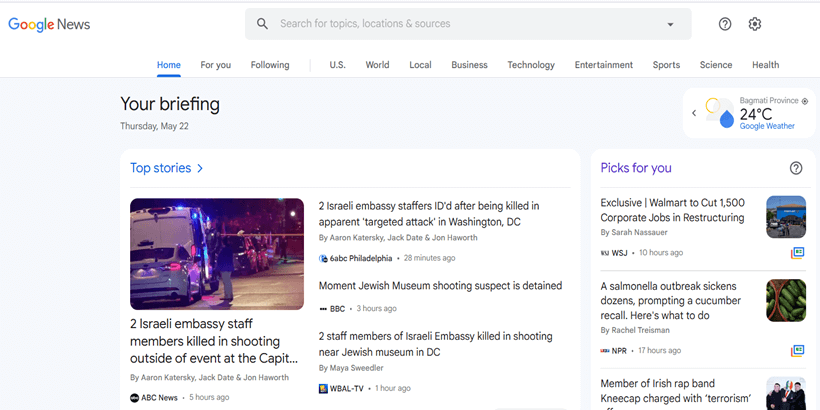Image resolution: width=820 pixels, height=410 pixels.
Task: Open the Help icon in header
Action: click(725, 24)
